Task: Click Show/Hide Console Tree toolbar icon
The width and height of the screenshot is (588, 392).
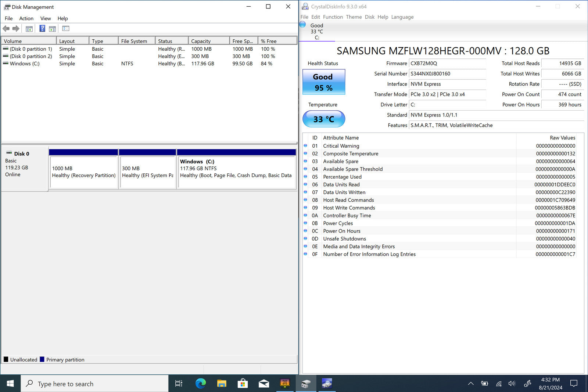Action: [29, 29]
